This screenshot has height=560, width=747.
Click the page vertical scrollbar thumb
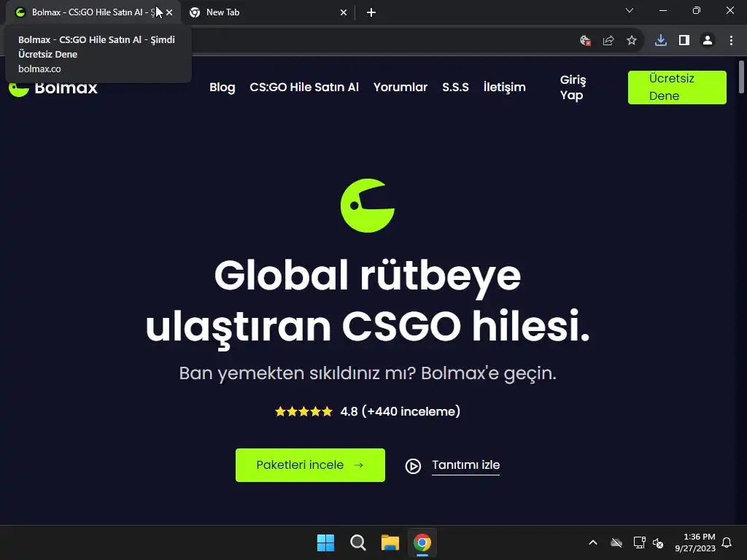[741, 77]
